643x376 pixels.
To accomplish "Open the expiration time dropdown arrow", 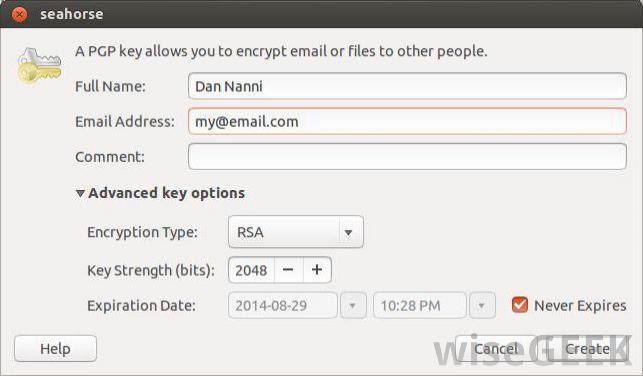I will coord(482,305).
